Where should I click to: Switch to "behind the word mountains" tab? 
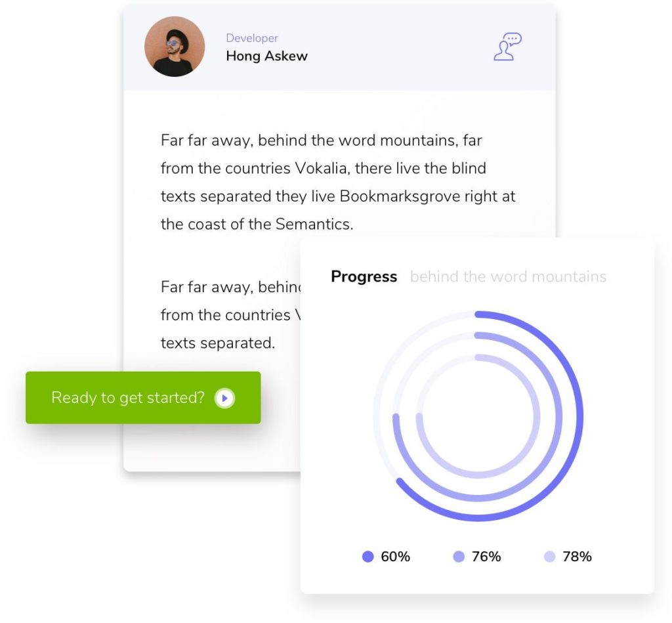[x=508, y=276]
